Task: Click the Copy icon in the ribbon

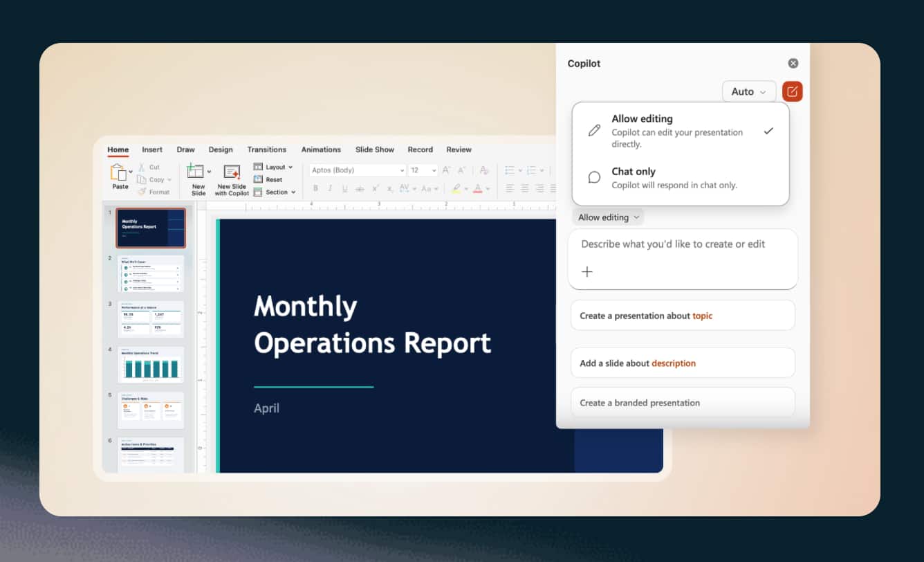Action: coord(142,180)
